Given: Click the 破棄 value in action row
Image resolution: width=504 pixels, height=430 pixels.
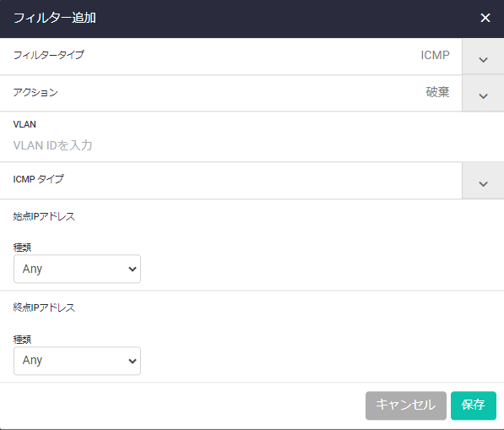Looking at the screenshot, I should coord(437,92).
